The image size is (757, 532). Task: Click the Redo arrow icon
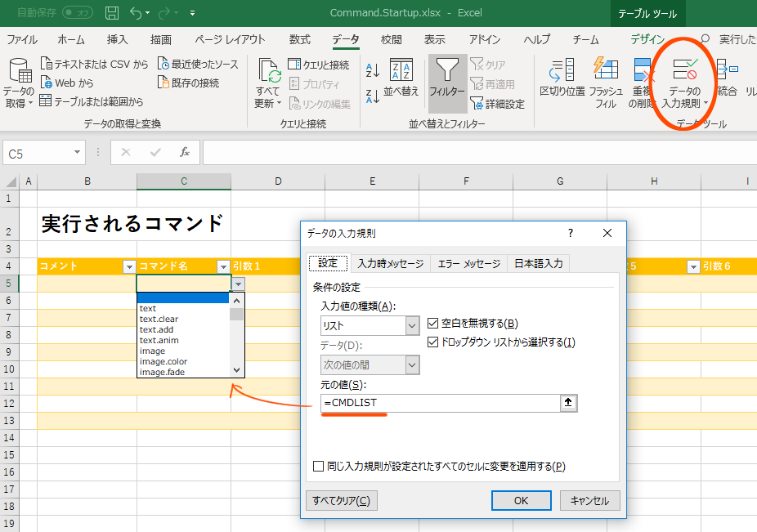(x=164, y=13)
